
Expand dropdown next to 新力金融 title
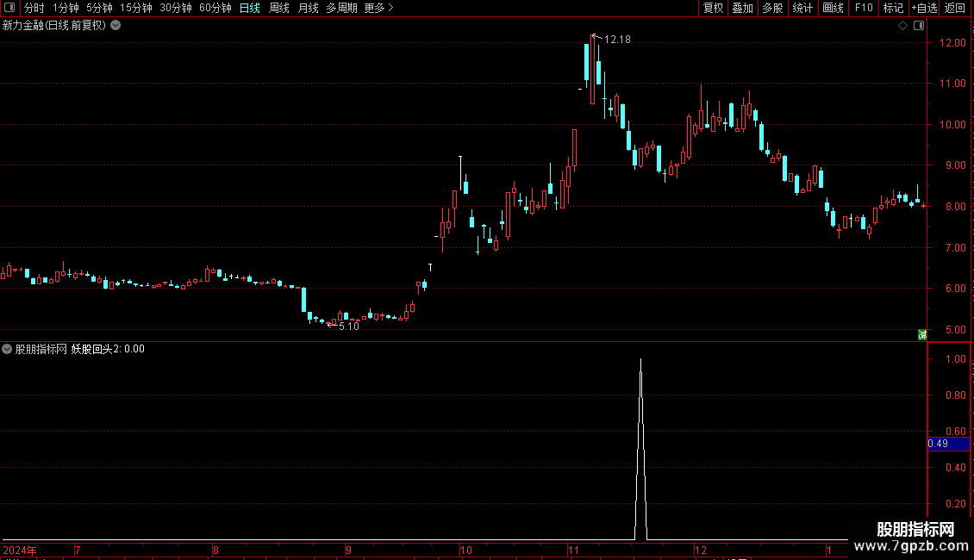click(116, 26)
